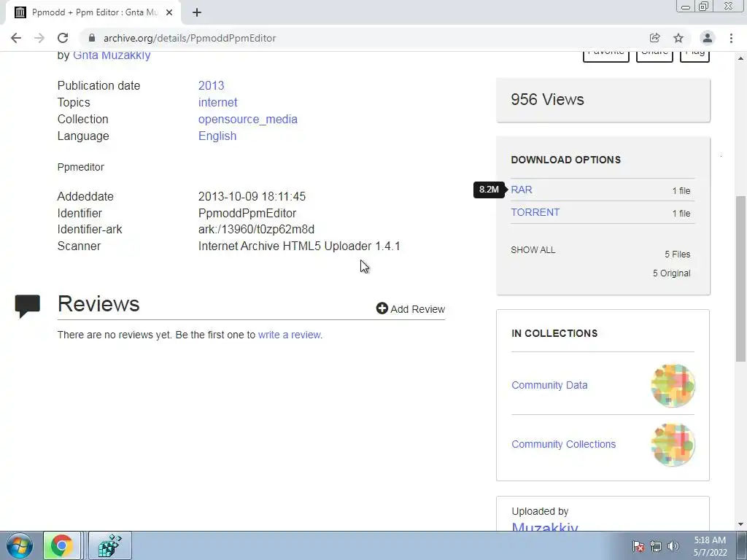Download the TORRENT file

535,212
